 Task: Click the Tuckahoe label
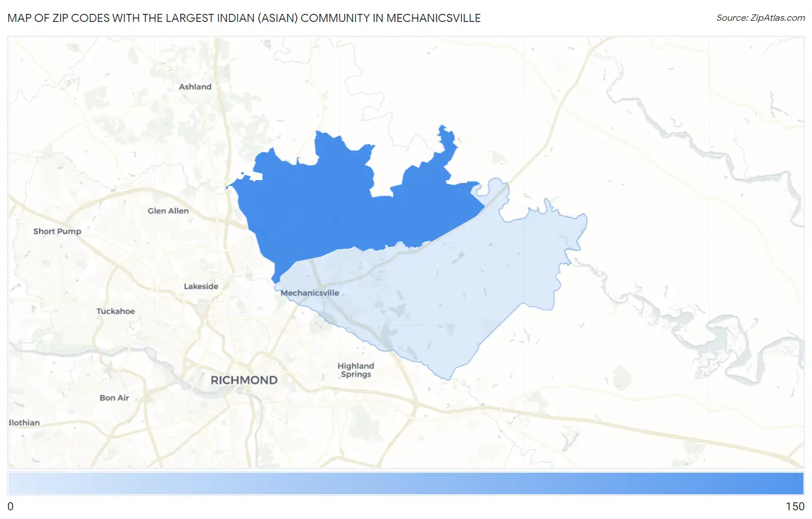[116, 311]
